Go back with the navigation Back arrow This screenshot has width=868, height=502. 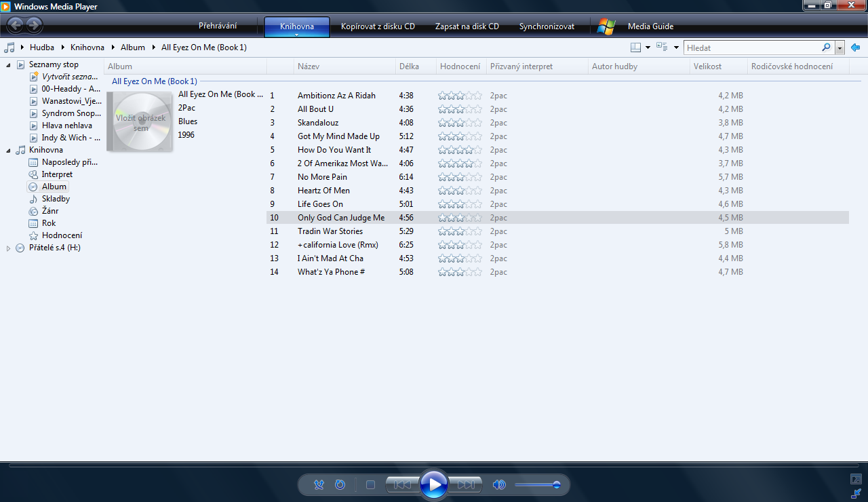click(x=15, y=26)
